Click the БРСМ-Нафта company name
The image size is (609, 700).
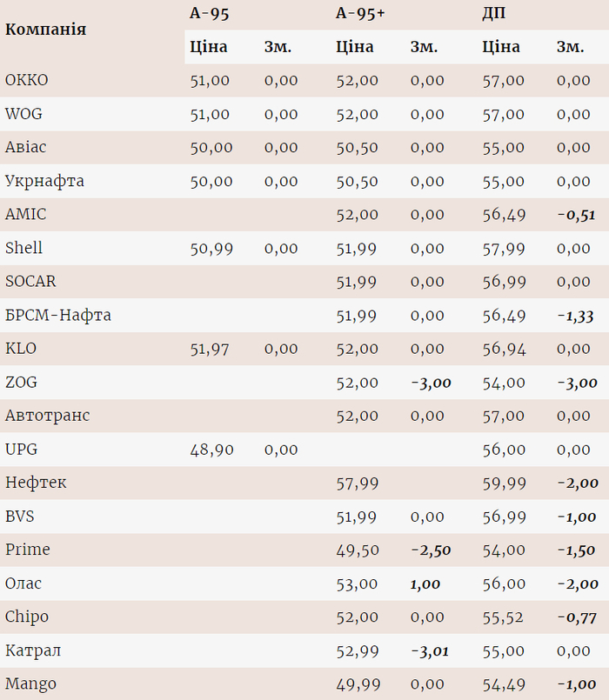[58, 316]
